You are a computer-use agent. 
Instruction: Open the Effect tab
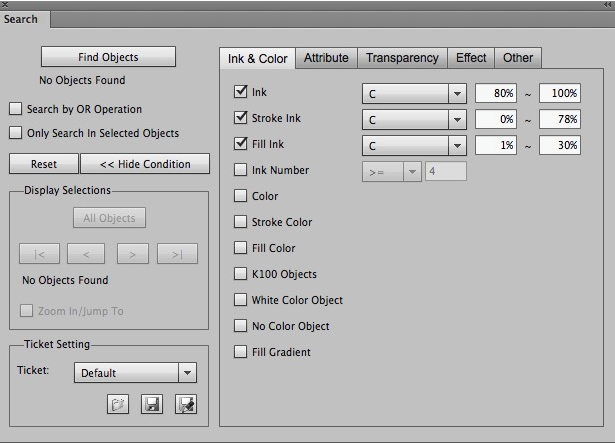pyautogui.click(x=471, y=58)
